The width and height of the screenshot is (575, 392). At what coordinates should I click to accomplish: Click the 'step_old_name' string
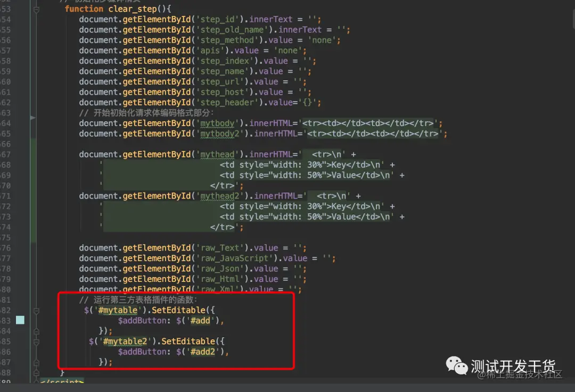(x=232, y=30)
